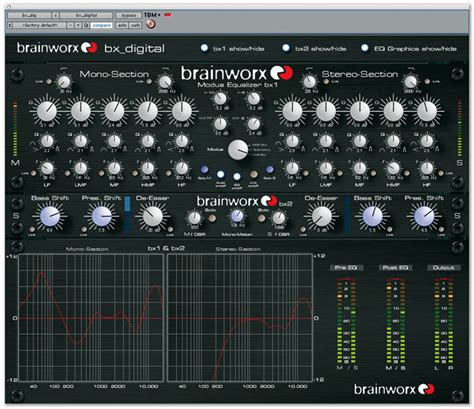
Task: Click the bypass button in the header
Action: [128, 15]
